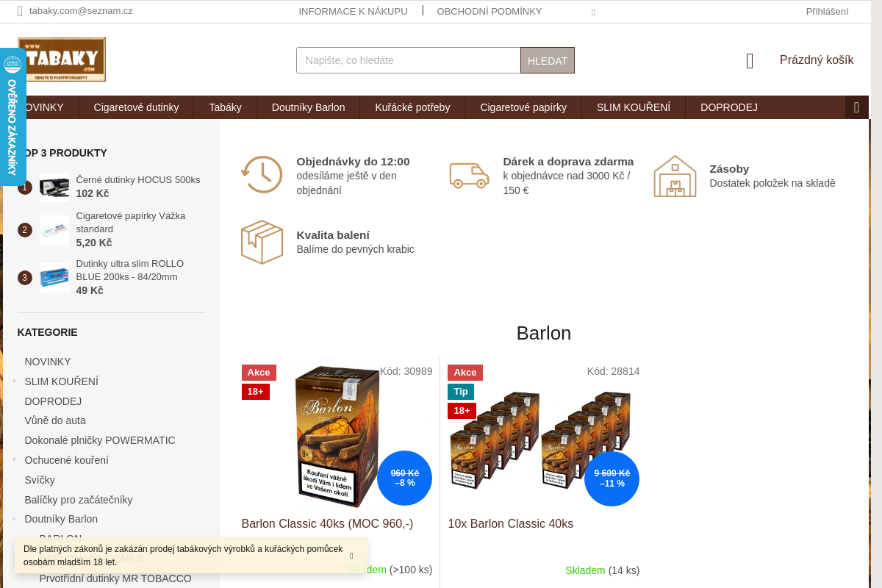Screen dimensions: 882x588
Task: Click the delivery truck icon
Action: [469, 176]
